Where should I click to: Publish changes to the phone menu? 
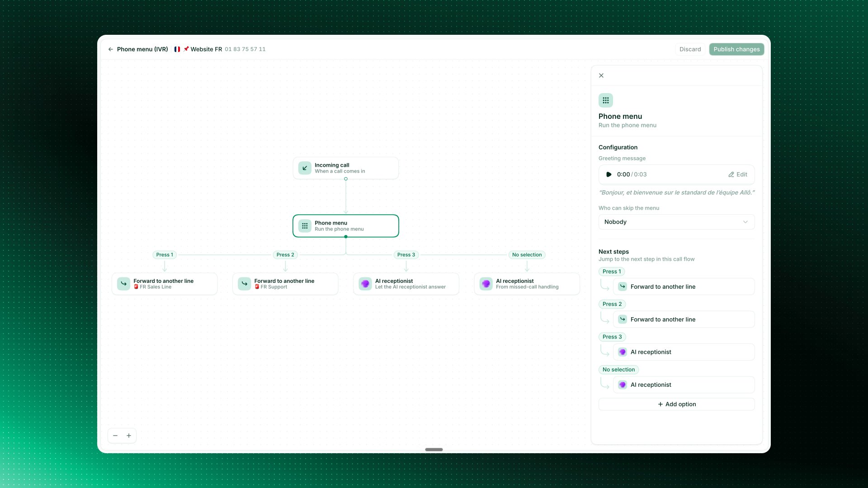[736, 49]
